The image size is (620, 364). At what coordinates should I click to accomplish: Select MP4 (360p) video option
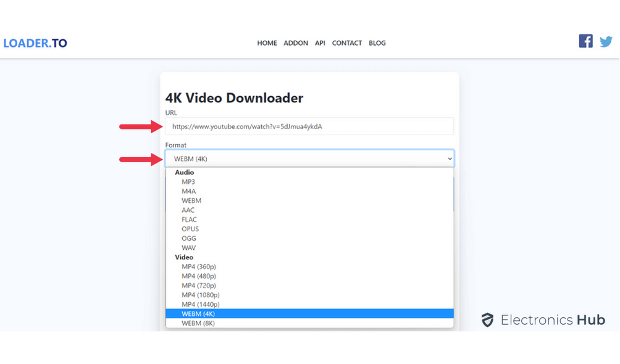[x=309, y=267]
